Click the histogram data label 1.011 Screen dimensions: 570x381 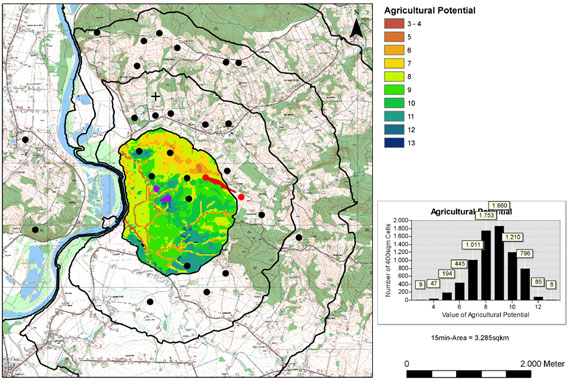coord(473,245)
